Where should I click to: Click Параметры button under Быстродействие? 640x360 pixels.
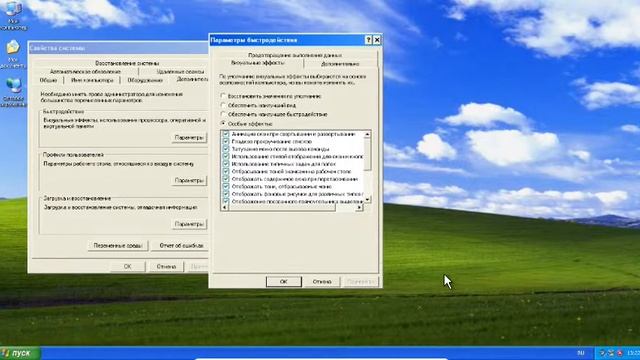click(x=189, y=138)
